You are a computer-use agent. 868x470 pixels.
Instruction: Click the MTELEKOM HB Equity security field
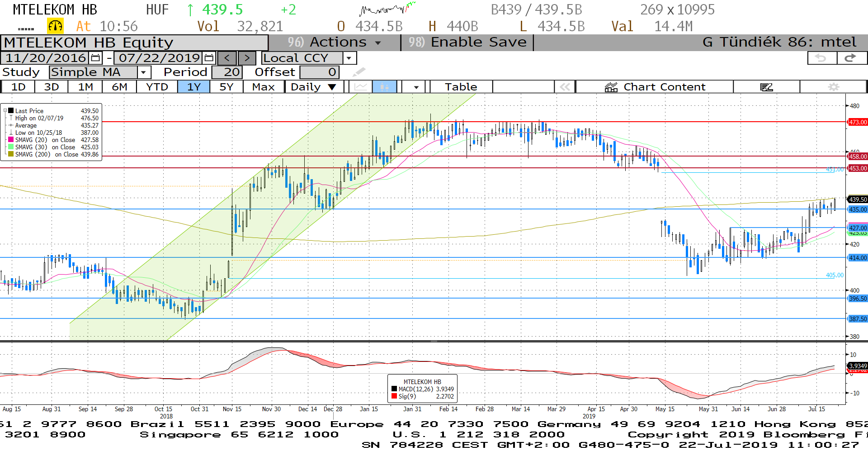click(134, 43)
